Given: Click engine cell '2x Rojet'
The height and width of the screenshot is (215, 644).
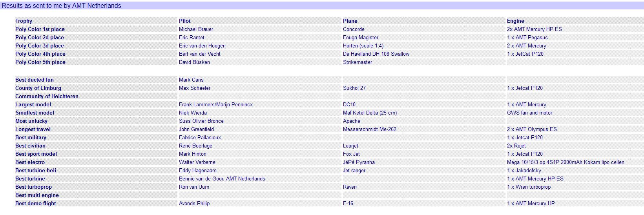Looking at the screenshot, I should pos(516,146).
